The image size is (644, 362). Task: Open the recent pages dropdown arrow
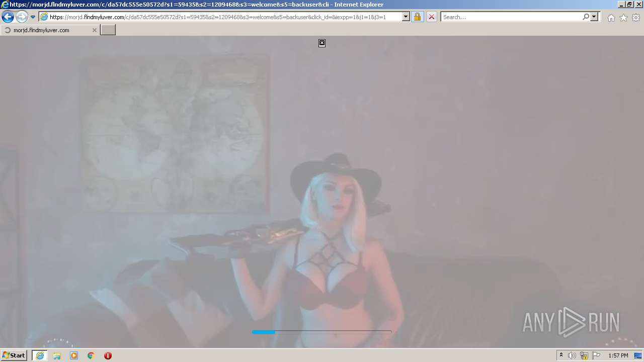33,17
